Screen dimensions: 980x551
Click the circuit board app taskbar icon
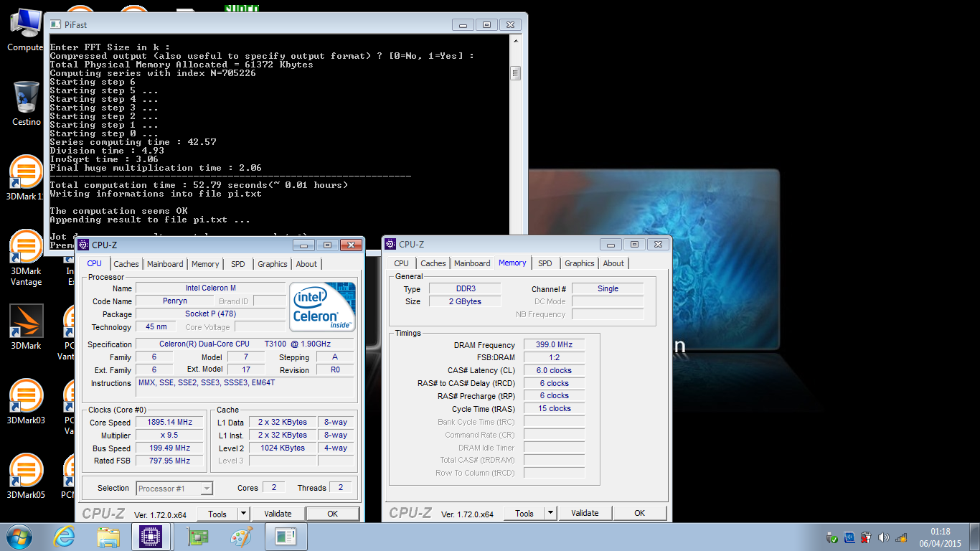[196, 536]
